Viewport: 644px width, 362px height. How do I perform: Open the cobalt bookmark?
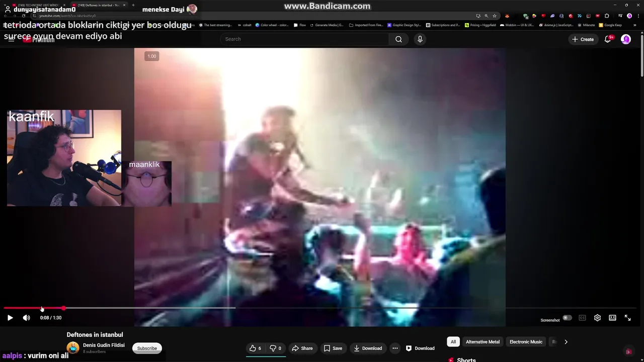click(244, 25)
